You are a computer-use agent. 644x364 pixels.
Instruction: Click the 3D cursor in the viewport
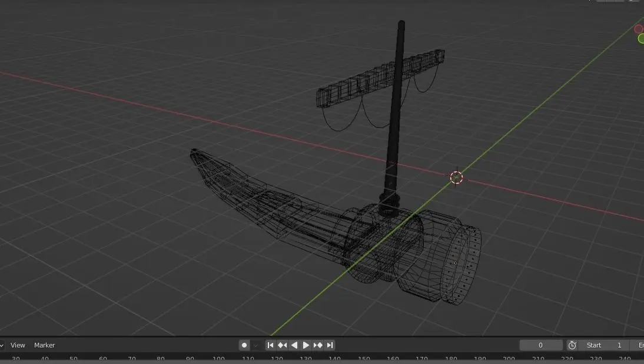(x=456, y=177)
